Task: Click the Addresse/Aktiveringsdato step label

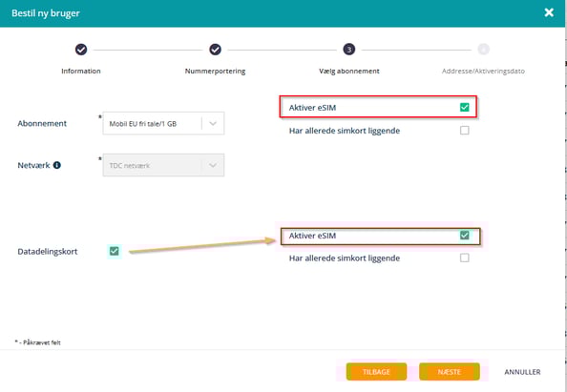Action: coord(483,72)
